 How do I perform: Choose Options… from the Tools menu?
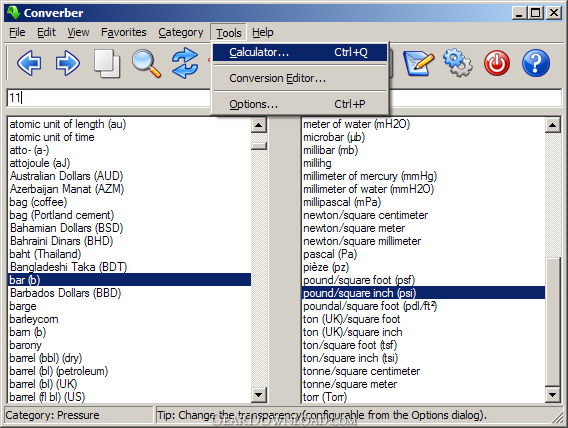click(300, 104)
